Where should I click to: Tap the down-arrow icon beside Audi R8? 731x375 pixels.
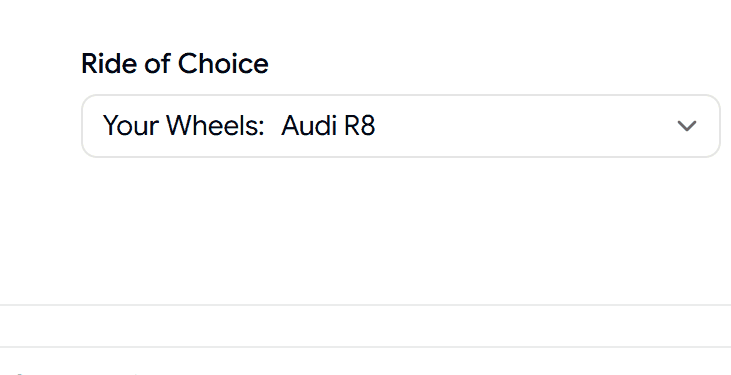click(686, 126)
